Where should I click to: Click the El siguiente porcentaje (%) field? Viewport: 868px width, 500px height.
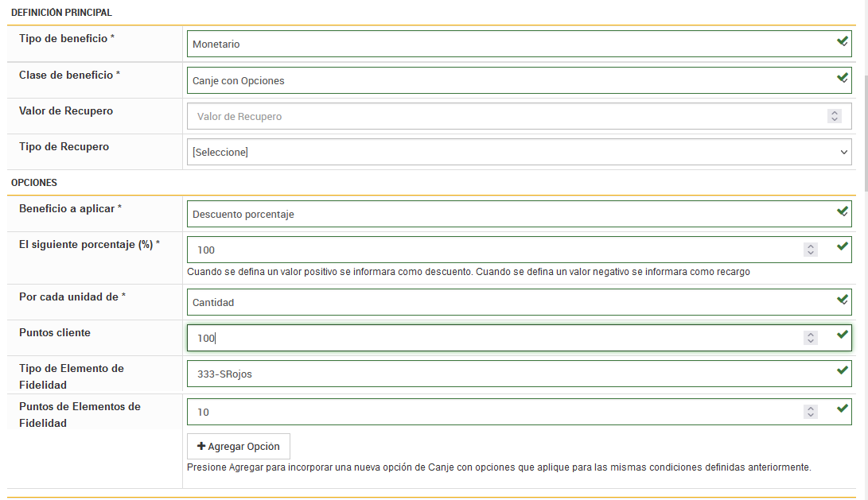(x=519, y=250)
